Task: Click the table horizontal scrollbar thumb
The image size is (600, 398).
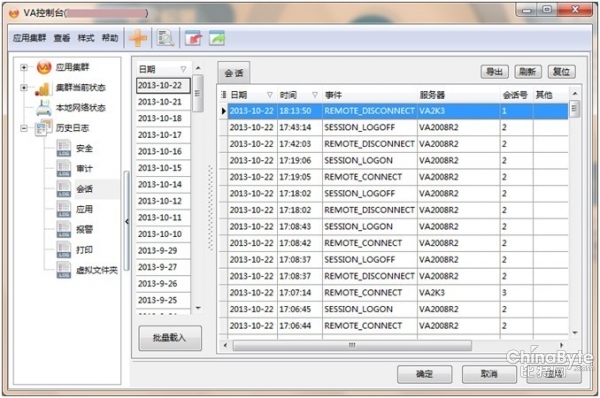Action: [352, 345]
